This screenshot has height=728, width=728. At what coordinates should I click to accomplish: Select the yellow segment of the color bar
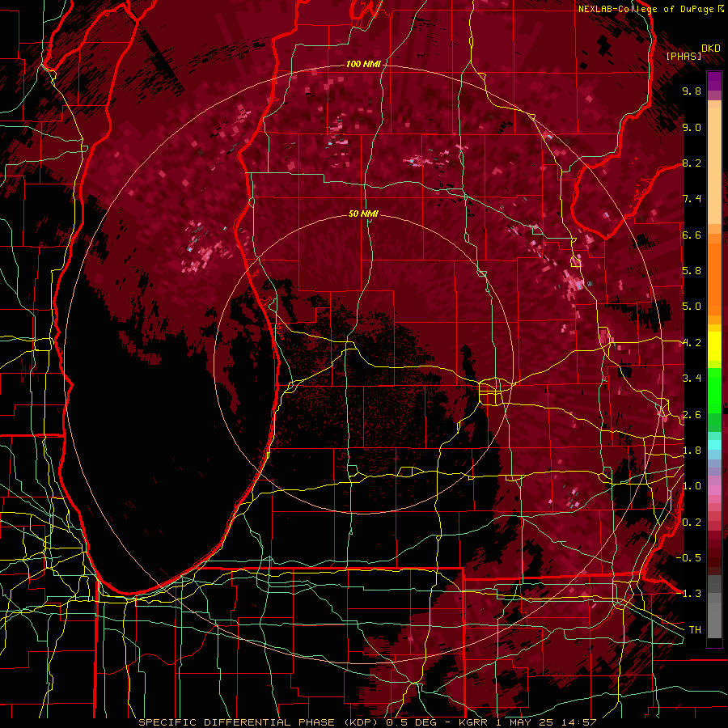pyautogui.click(x=714, y=347)
